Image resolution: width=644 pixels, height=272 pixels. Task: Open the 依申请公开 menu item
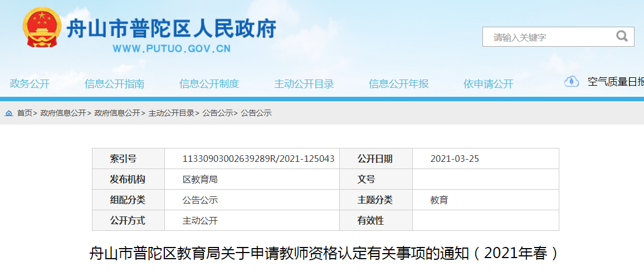(x=489, y=84)
